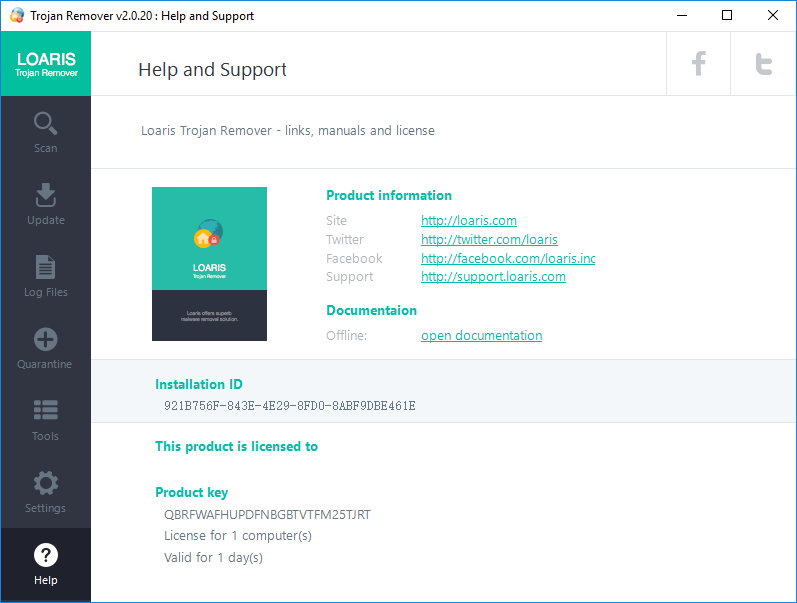Open the Log Files document icon
The height and width of the screenshot is (603, 797).
(x=45, y=267)
